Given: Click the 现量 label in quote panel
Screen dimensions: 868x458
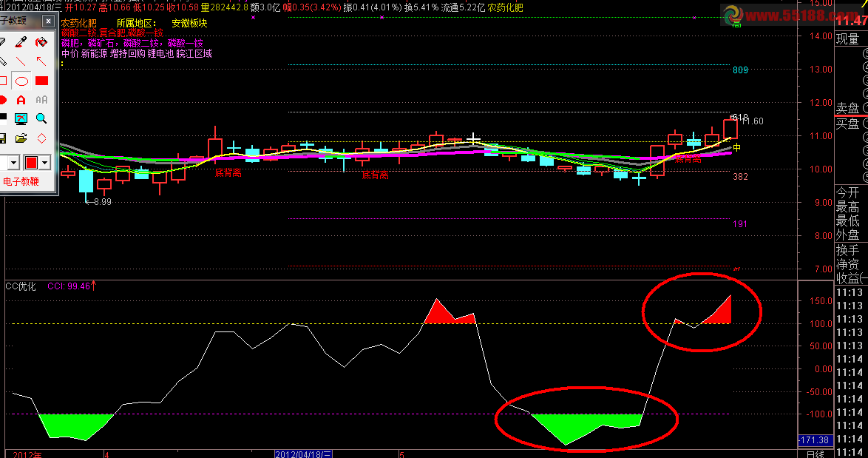Looking at the screenshot, I should (847, 38).
